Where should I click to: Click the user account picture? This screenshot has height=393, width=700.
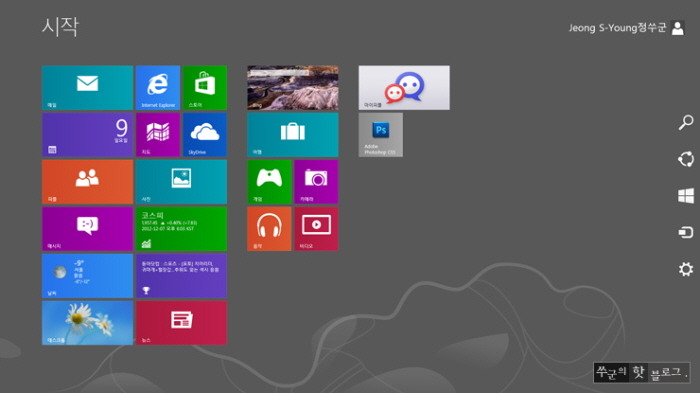(678, 28)
